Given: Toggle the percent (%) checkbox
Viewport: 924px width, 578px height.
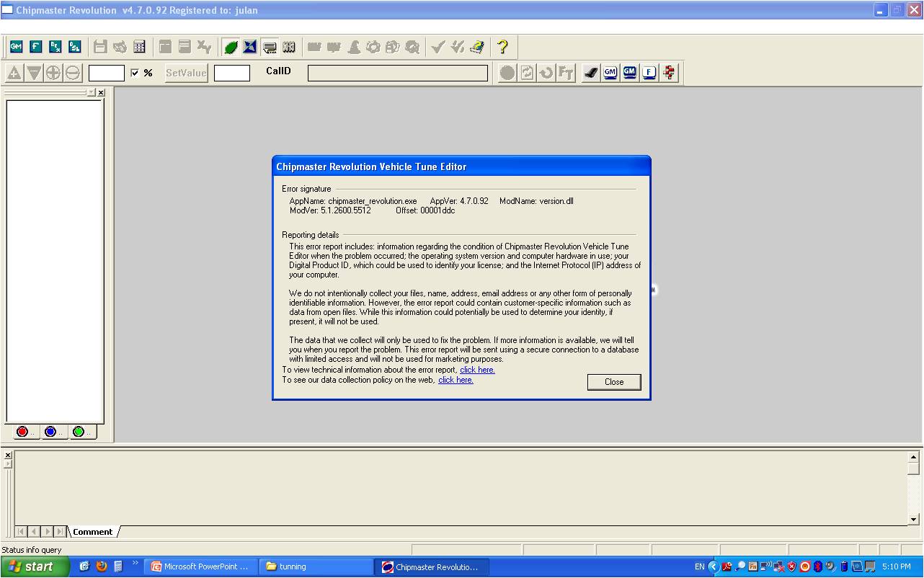Looking at the screenshot, I should pos(135,73).
